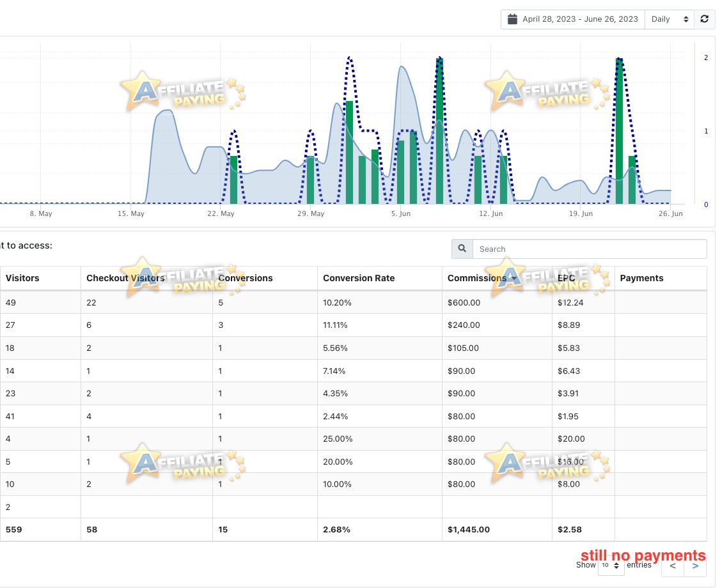Select the $600.00 commissions row
This screenshot has height=588, width=720.
(354, 302)
